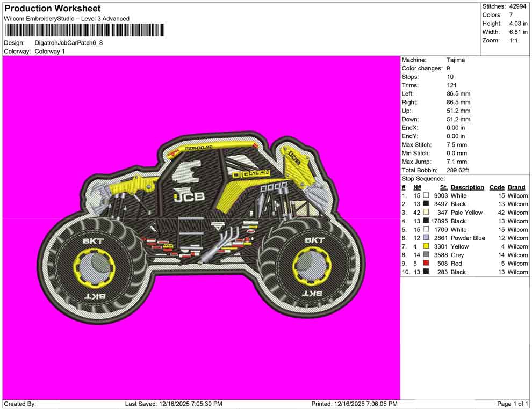Click the Description column header
This screenshot has height=409, width=532.
468,187
